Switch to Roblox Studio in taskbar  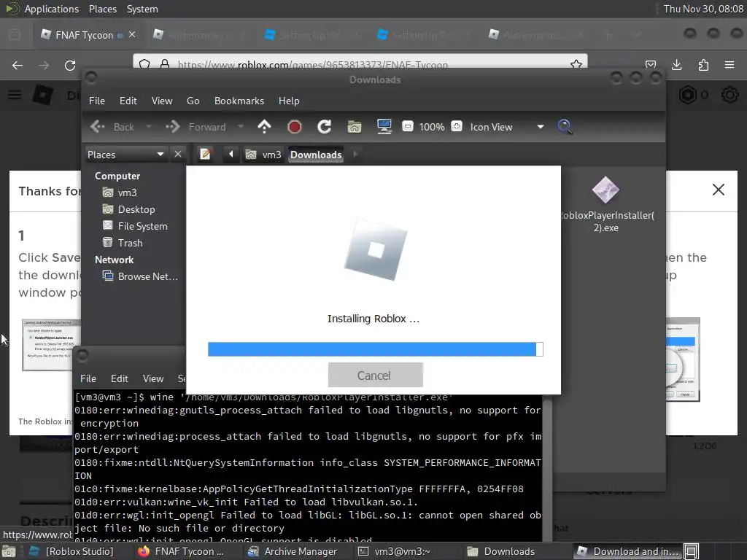click(x=71, y=551)
